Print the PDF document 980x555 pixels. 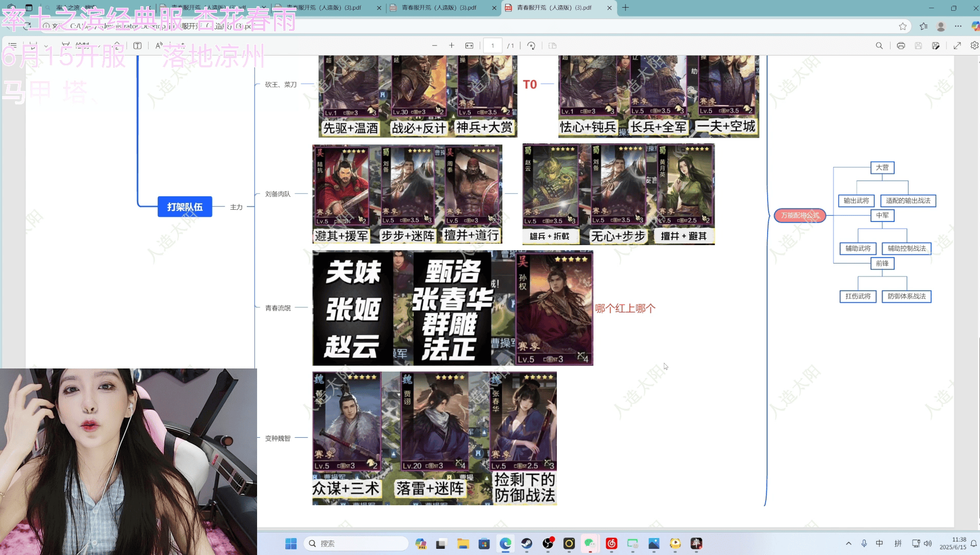coord(901,46)
